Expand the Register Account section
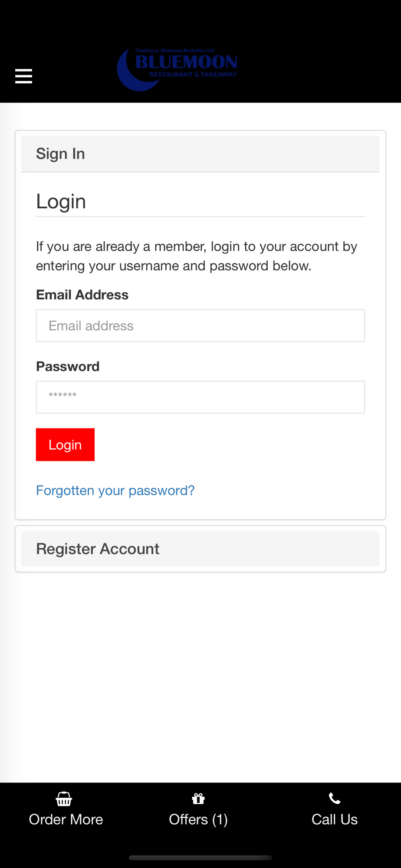The height and width of the screenshot is (868, 401). [x=200, y=549]
